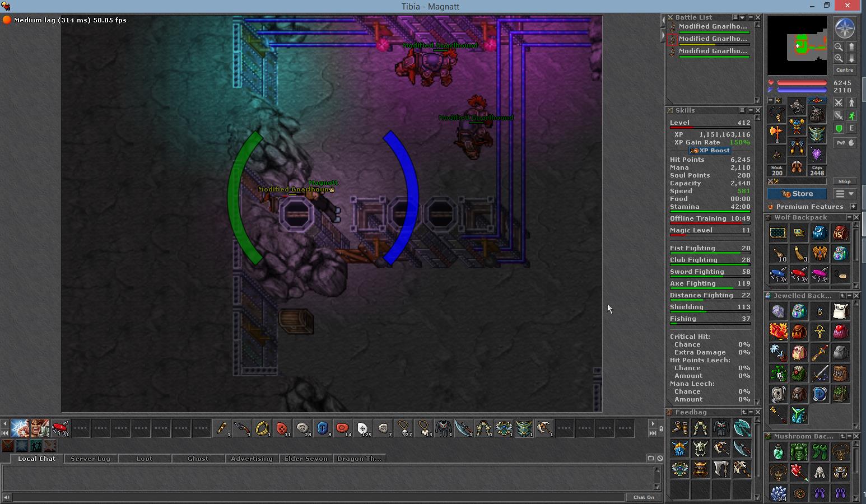Open the Loot chat tab
Image resolution: width=866 pixels, height=504 pixels.
(144, 459)
